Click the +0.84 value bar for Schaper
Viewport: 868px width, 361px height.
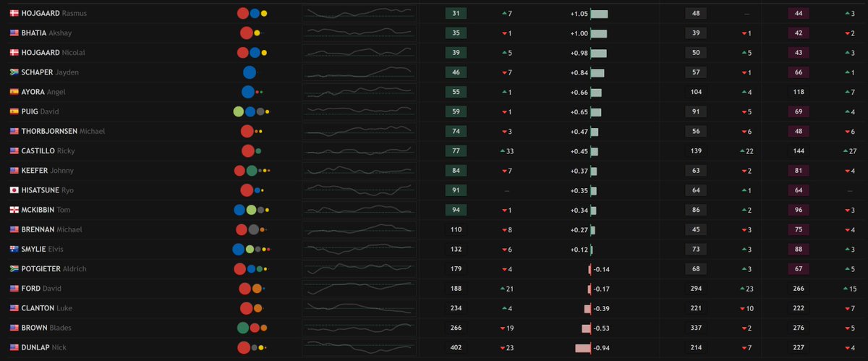pos(597,72)
